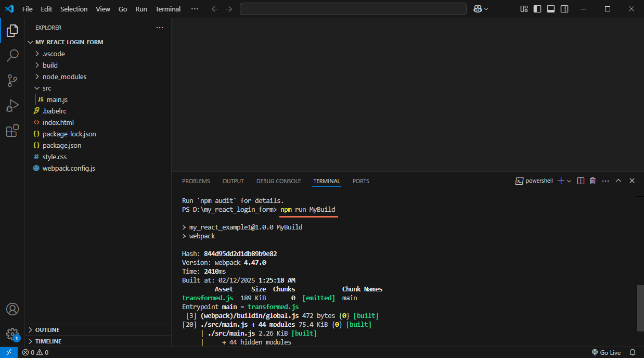Toggle the secondary side bar layout button
The width and height of the screenshot is (644, 358).
pos(564,9)
